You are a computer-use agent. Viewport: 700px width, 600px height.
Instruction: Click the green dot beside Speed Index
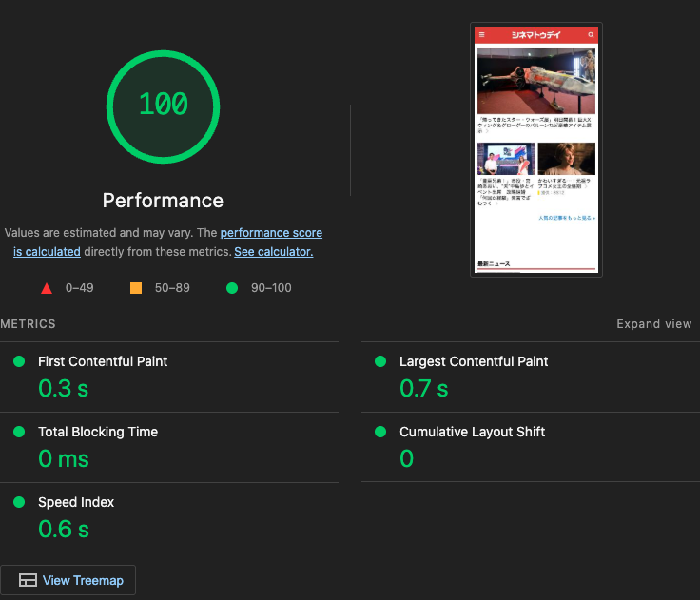19,502
